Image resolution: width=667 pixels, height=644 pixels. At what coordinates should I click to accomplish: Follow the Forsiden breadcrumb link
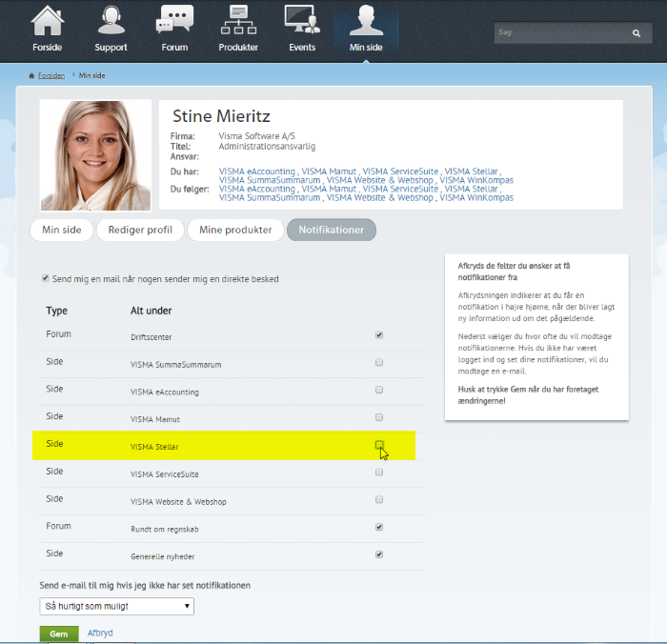coord(51,75)
